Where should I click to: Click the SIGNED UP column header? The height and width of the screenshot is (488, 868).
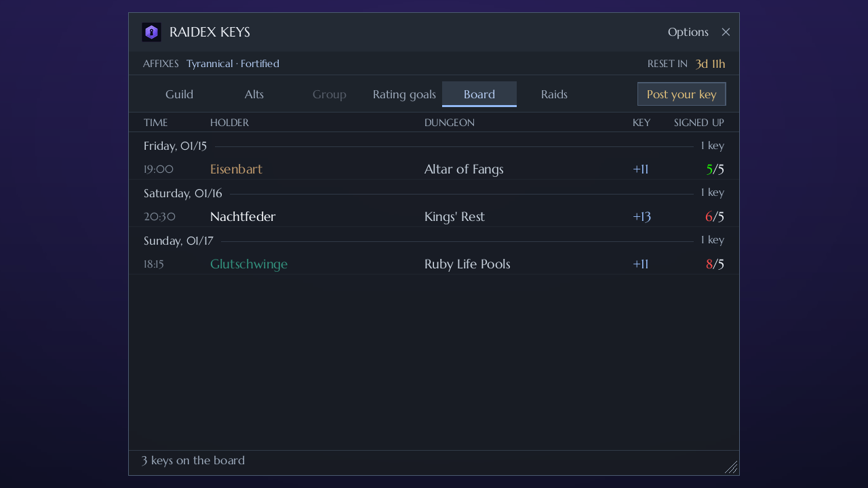[x=699, y=123]
